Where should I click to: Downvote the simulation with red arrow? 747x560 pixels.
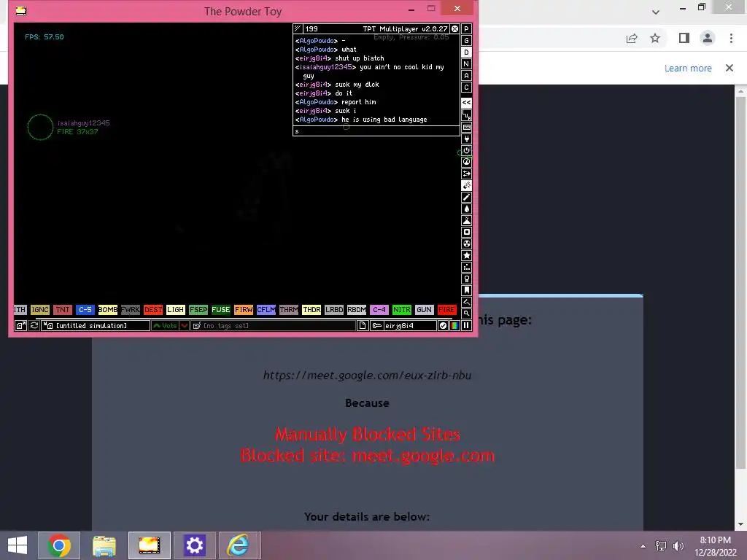click(x=185, y=326)
